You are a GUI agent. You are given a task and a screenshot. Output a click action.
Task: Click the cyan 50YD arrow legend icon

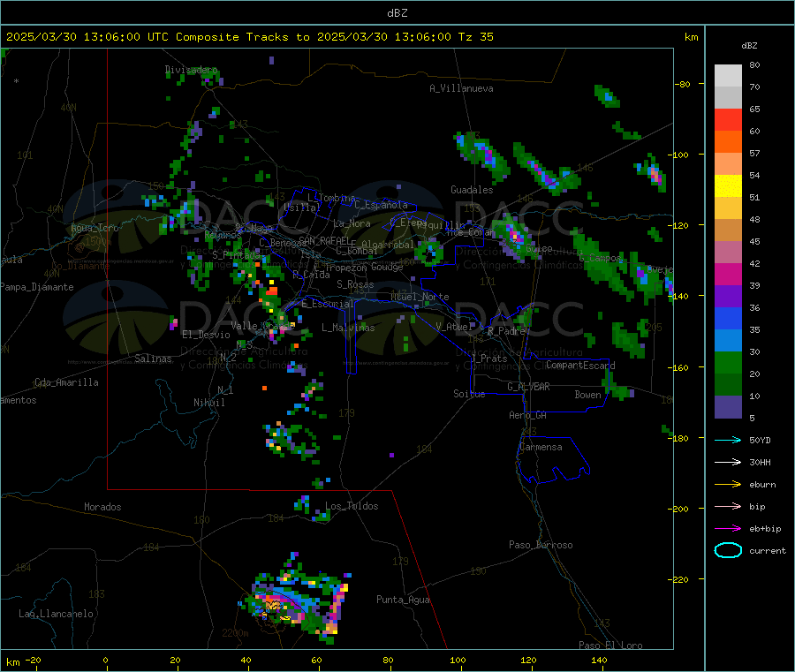click(x=728, y=440)
